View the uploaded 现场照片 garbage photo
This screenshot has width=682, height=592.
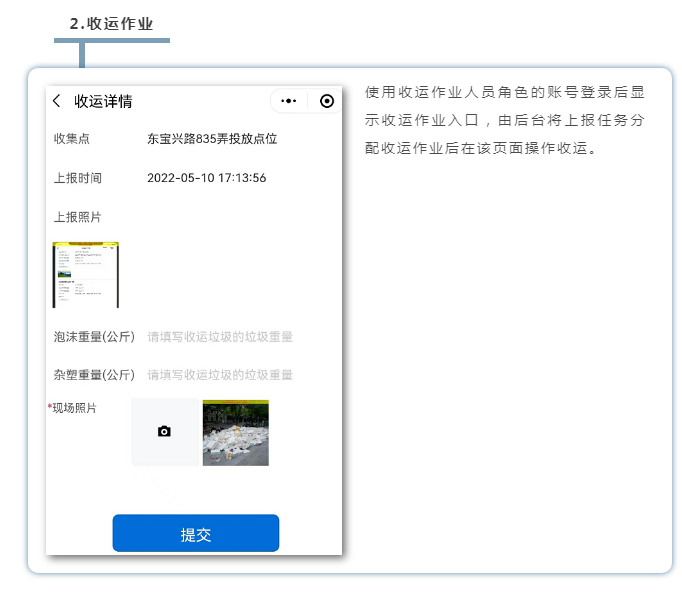pos(235,433)
